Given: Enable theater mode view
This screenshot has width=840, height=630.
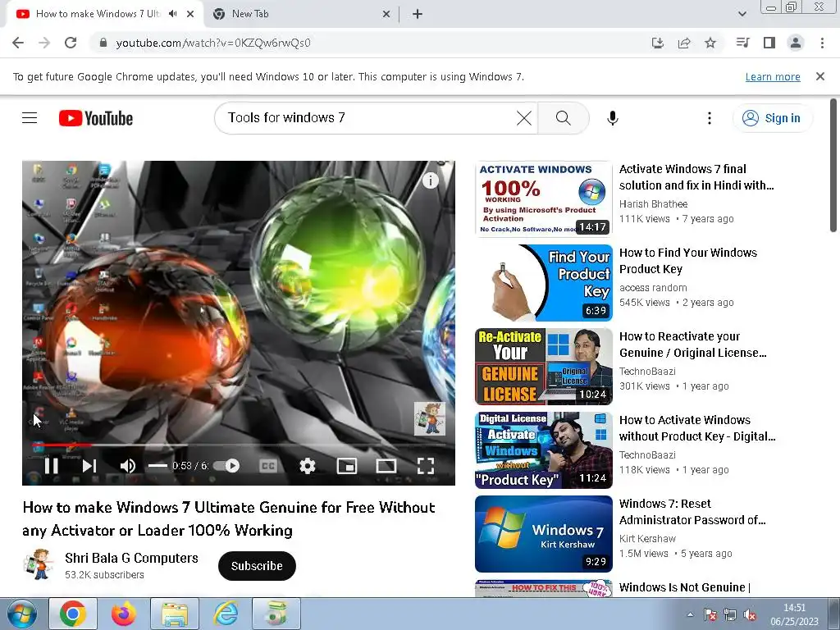Looking at the screenshot, I should [386, 466].
